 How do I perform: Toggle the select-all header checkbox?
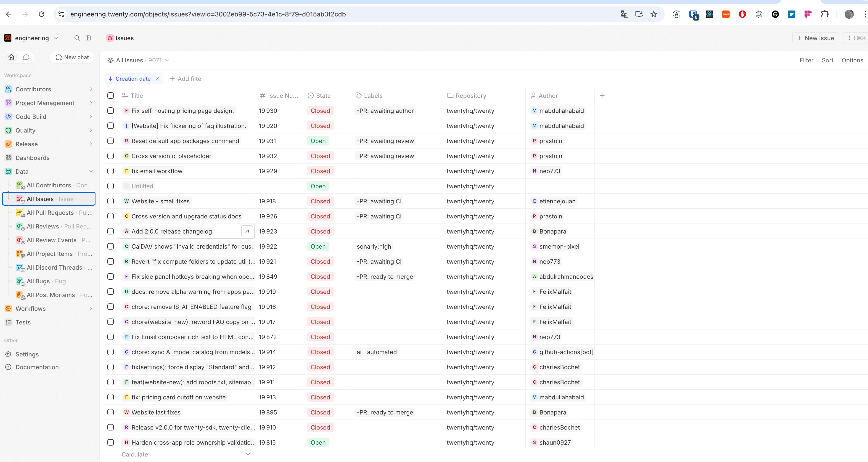111,96
